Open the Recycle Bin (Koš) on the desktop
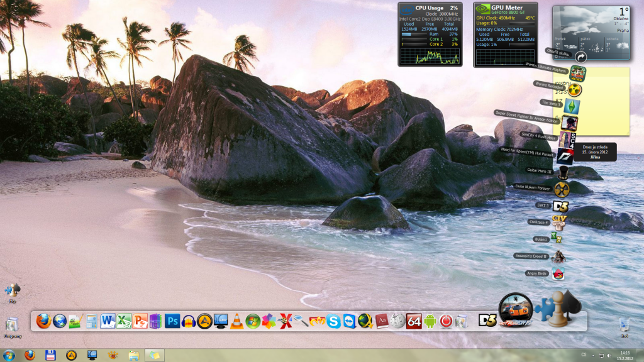 [x=624, y=327]
